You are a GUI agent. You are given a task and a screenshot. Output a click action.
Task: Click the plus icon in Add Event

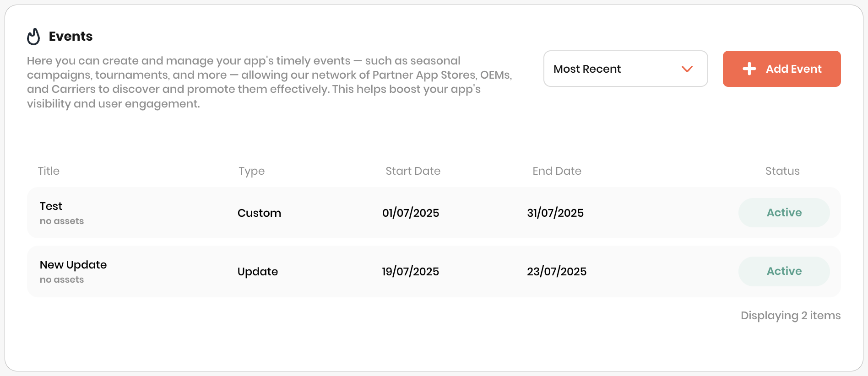(x=749, y=69)
